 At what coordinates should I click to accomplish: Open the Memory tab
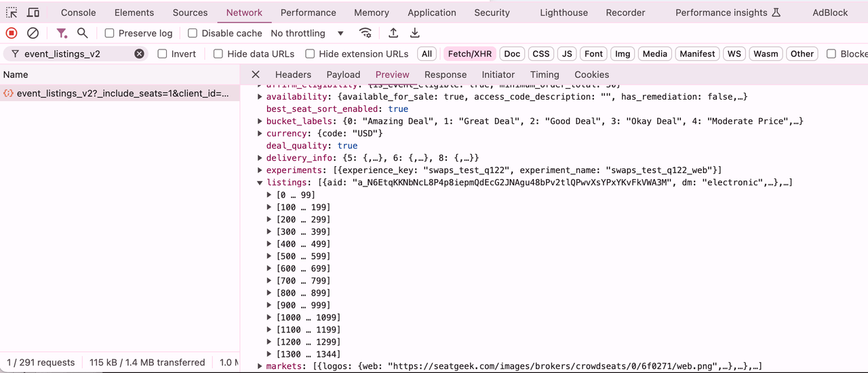click(372, 13)
